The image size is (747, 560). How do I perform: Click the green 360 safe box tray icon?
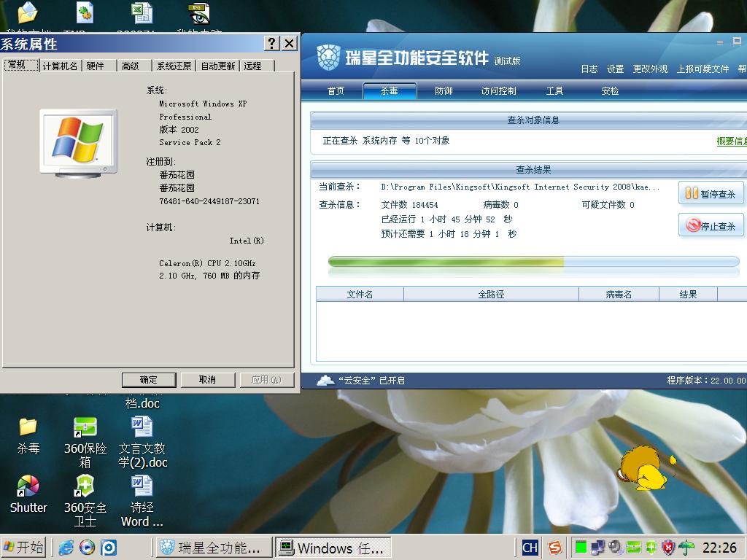(x=634, y=548)
